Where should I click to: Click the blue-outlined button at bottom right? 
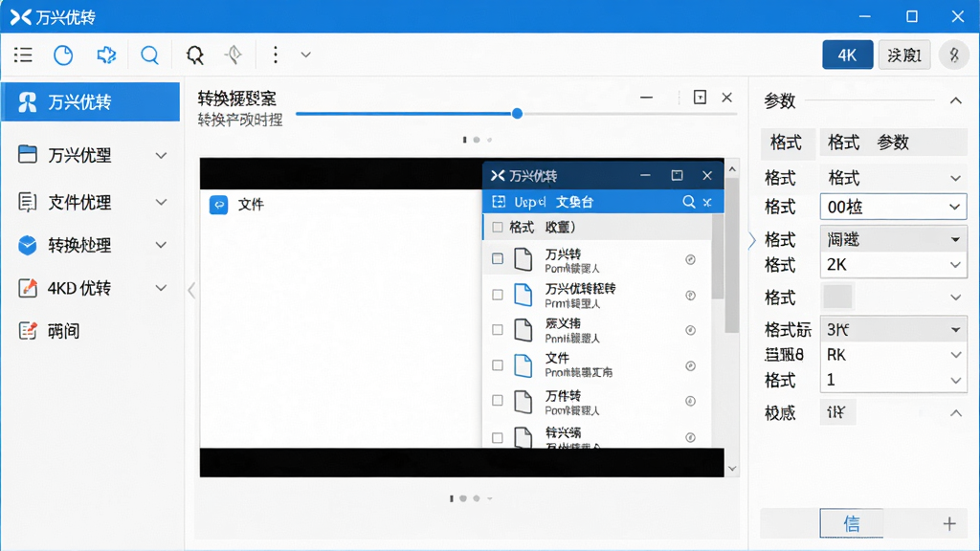pyautogui.click(x=852, y=523)
